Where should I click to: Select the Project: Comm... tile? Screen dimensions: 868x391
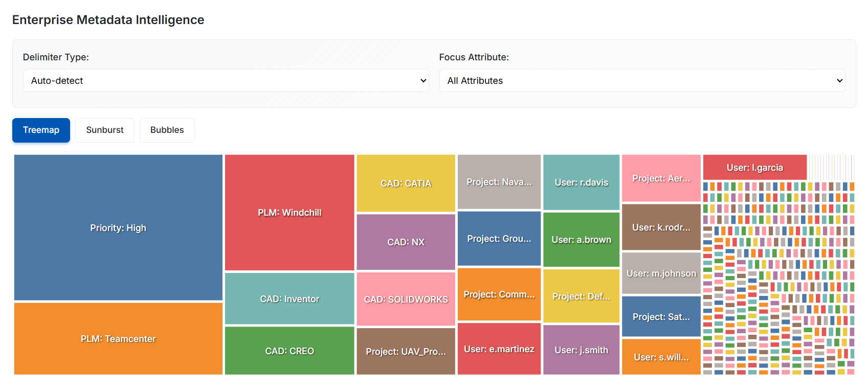coord(499,294)
